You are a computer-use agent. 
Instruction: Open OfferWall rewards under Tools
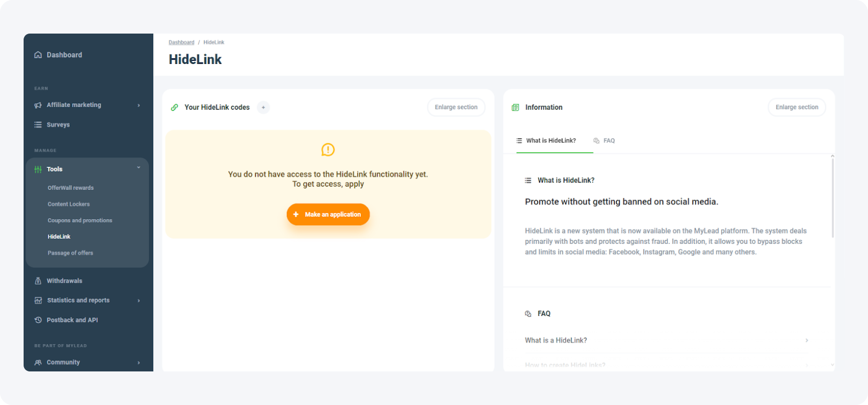(x=71, y=188)
